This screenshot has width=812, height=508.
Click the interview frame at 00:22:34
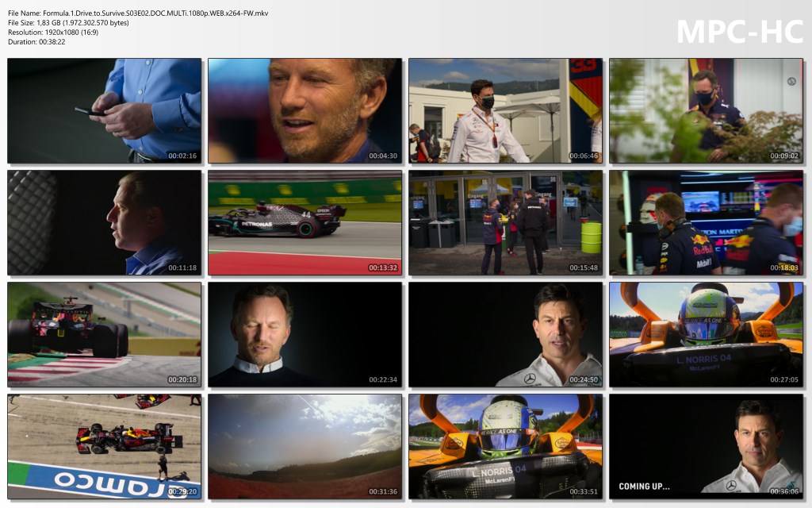(x=304, y=334)
